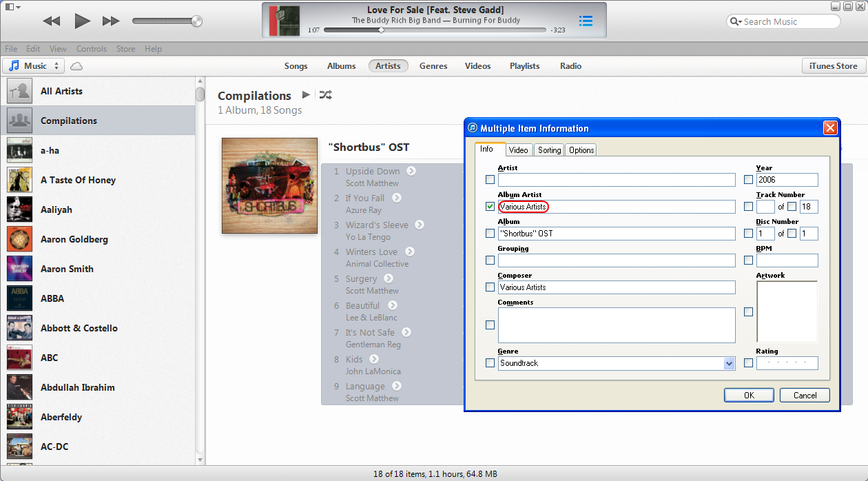
Task: Click the Year field showing 2006
Action: point(787,180)
